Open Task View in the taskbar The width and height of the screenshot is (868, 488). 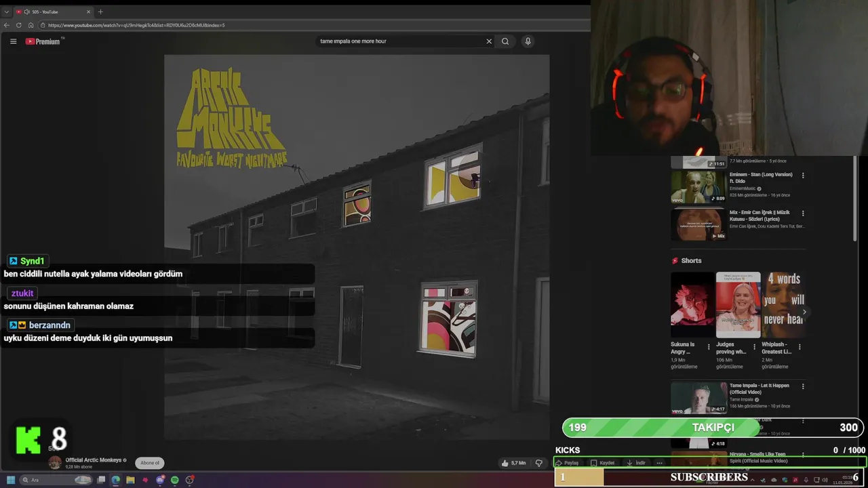pyautogui.click(x=101, y=480)
